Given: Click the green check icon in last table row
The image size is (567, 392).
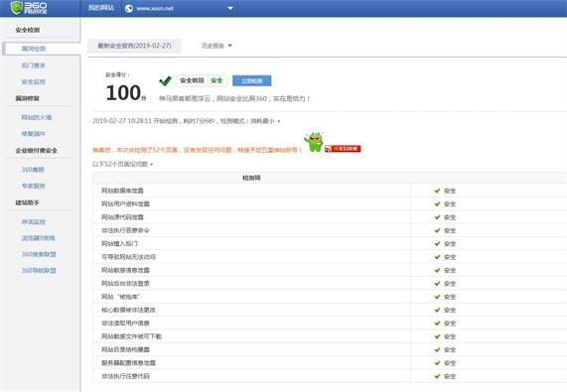Looking at the screenshot, I should click(437, 376).
